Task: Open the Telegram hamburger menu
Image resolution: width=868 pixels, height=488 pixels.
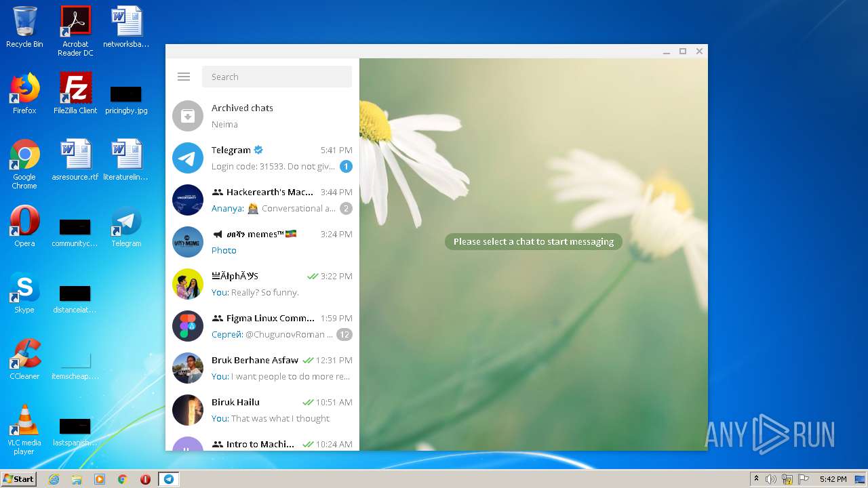Action: click(184, 77)
